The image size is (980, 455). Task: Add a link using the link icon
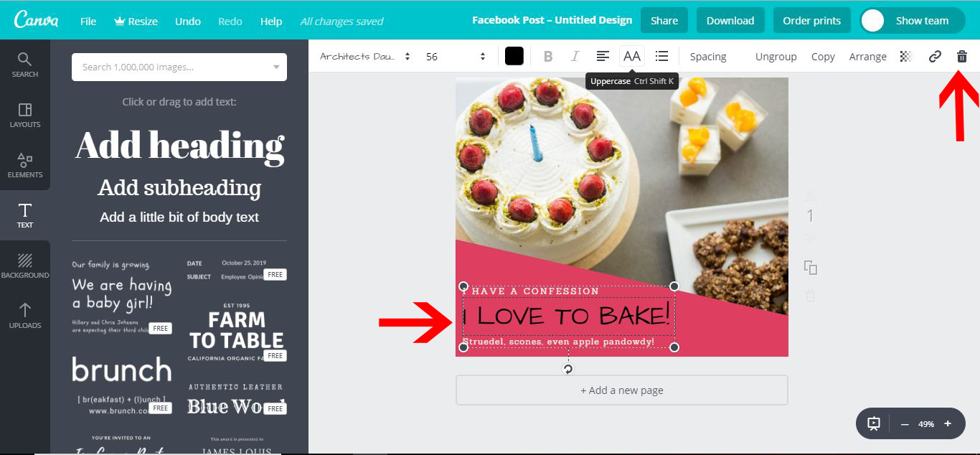point(934,55)
